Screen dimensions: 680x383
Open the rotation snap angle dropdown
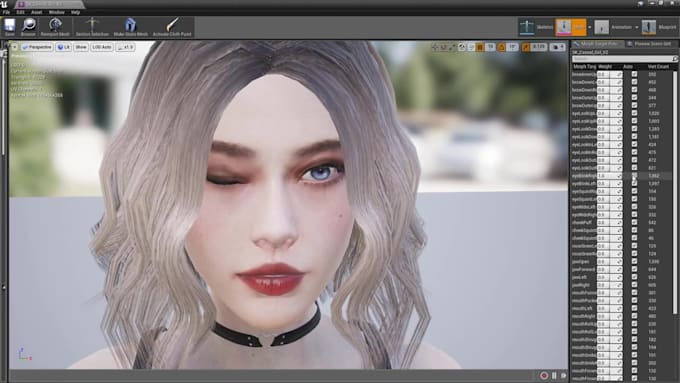[x=512, y=47]
